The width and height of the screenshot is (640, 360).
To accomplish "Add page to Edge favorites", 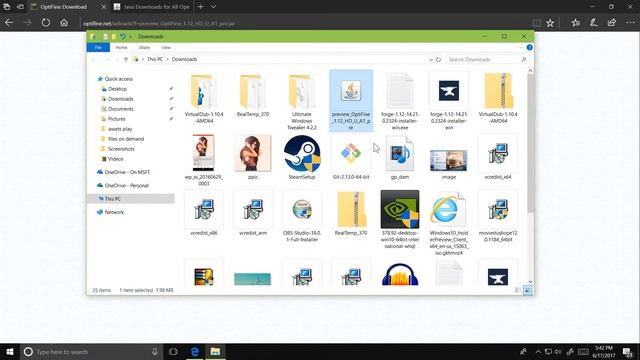I will pyautogui.click(x=550, y=23).
